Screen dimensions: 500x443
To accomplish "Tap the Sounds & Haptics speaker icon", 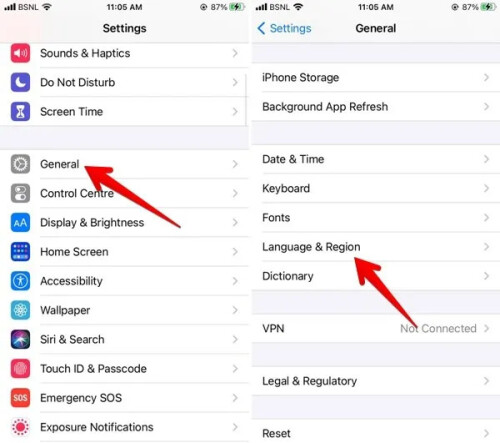I will (x=20, y=53).
